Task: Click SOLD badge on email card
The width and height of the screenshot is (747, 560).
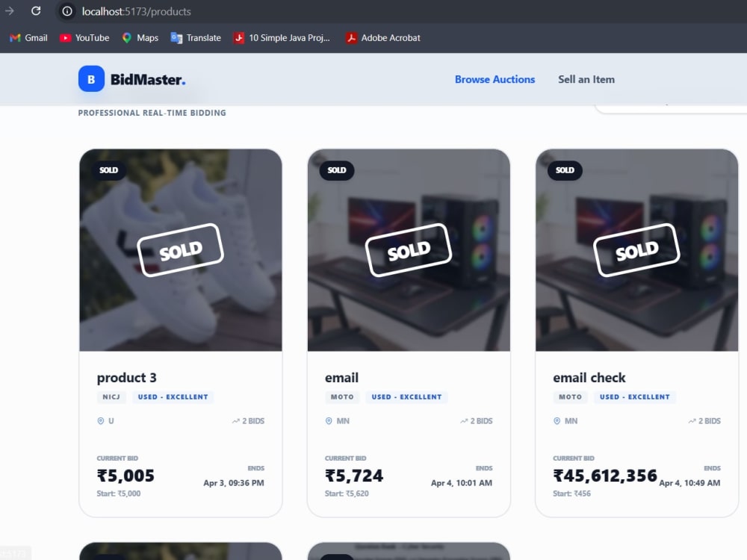Action: (337, 170)
